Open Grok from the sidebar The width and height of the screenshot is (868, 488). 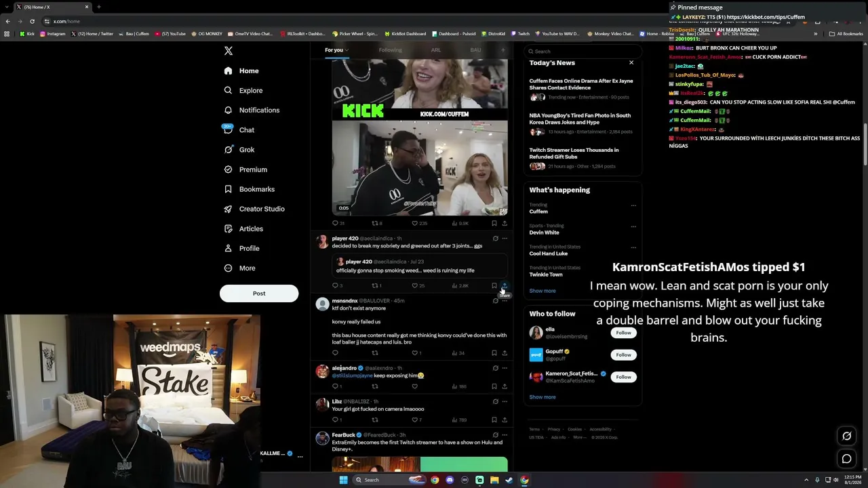click(x=239, y=150)
